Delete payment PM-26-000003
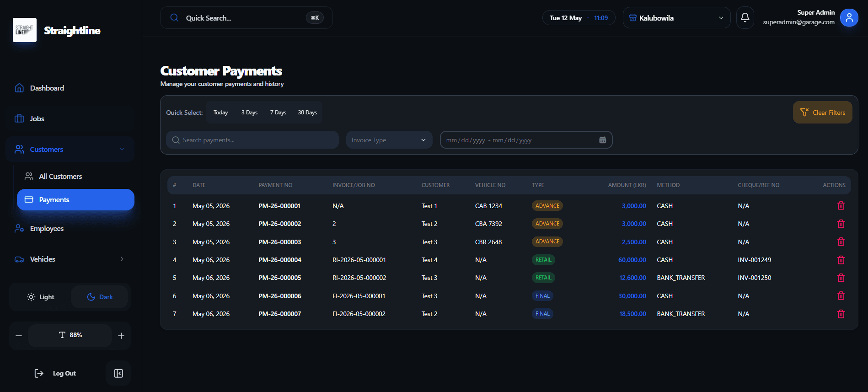868x392 pixels. [841, 242]
